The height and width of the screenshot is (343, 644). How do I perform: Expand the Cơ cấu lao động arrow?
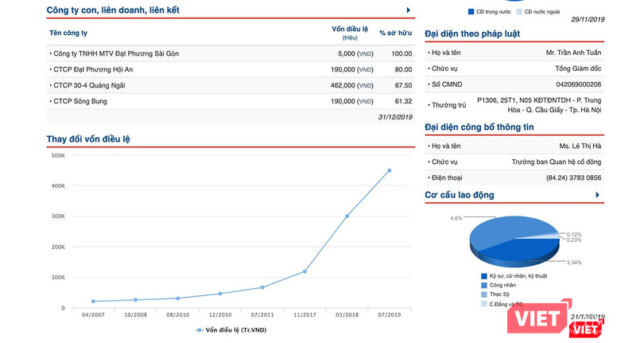click(598, 195)
